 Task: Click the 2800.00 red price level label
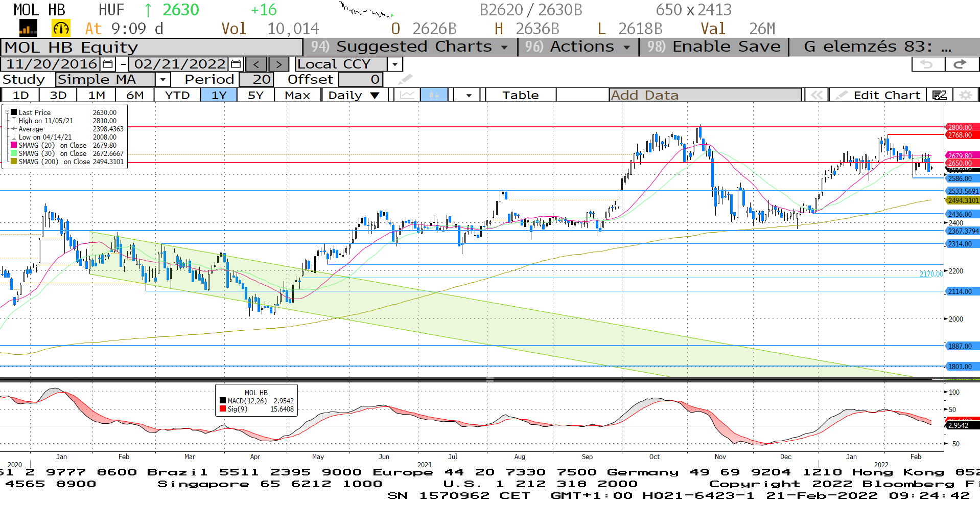click(x=962, y=127)
